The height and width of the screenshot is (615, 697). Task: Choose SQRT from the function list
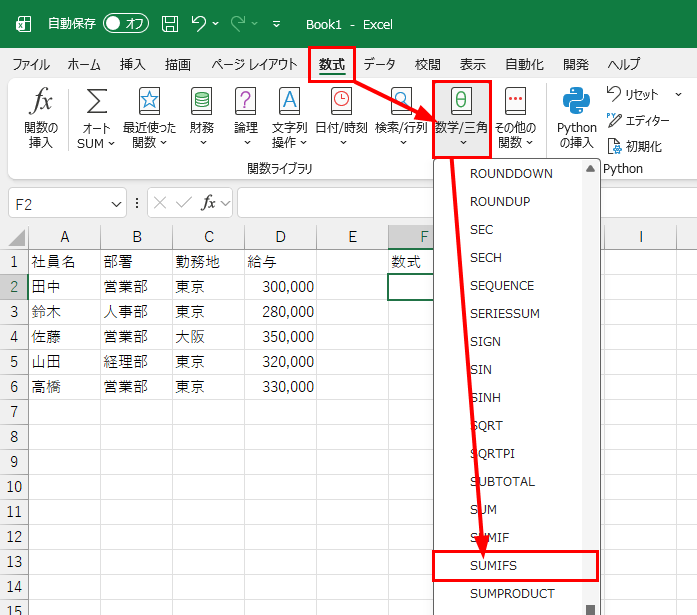pyautogui.click(x=509, y=426)
